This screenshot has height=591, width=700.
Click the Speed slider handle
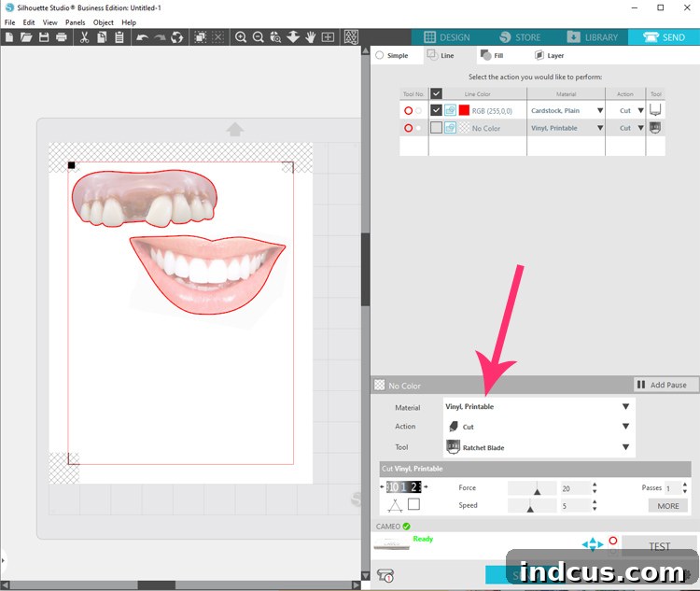(x=530, y=508)
